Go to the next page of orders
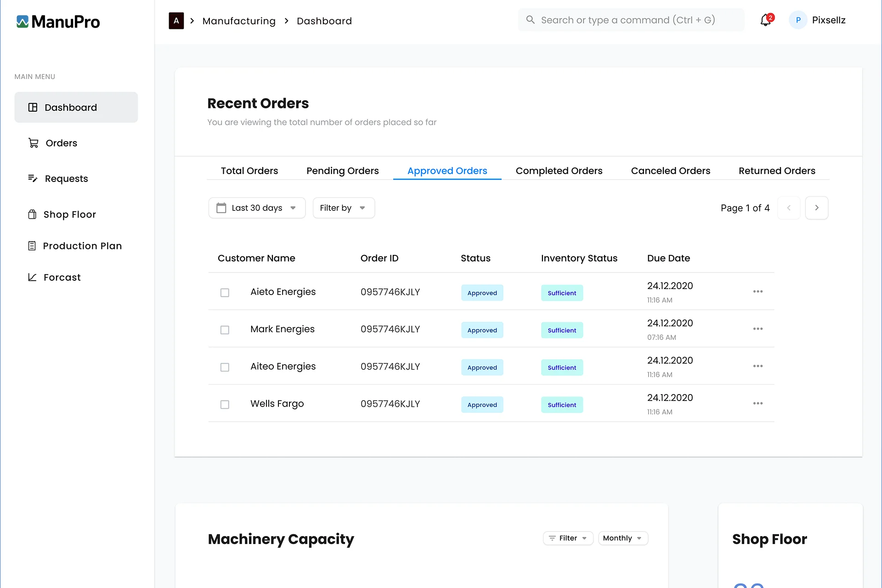Image resolution: width=882 pixels, height=588 pixels. click(x=816, y=208)
